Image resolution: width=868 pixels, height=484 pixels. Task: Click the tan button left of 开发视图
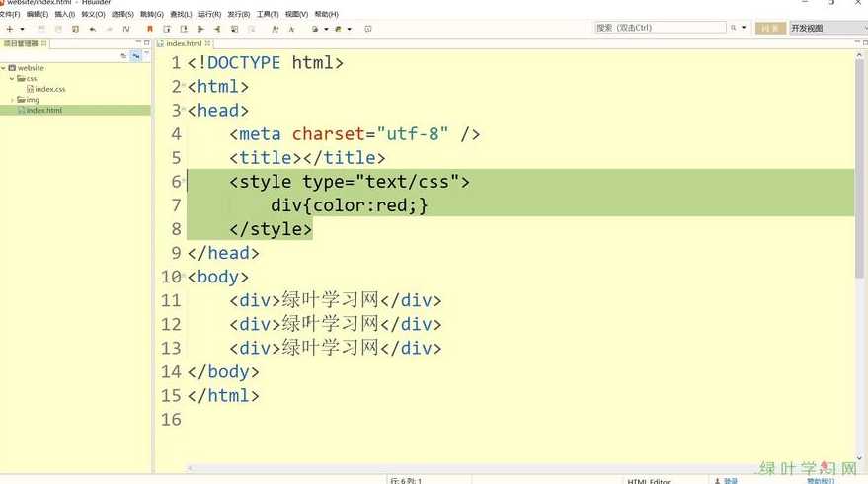coord(770,28)
